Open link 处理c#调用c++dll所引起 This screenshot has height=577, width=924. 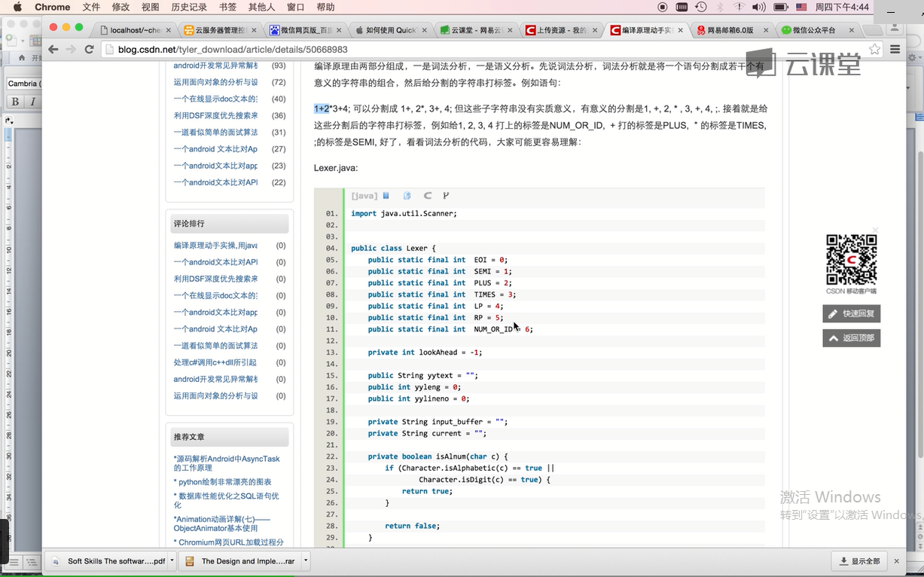(215, 362)
